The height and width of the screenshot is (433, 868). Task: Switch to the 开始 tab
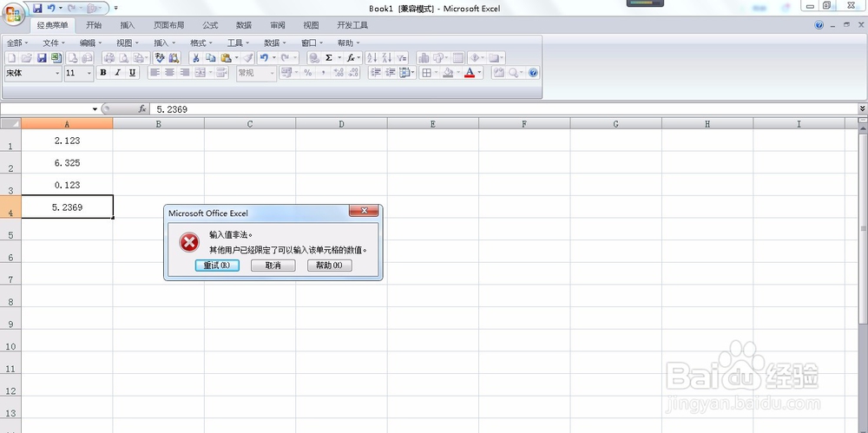click(94, 25)
